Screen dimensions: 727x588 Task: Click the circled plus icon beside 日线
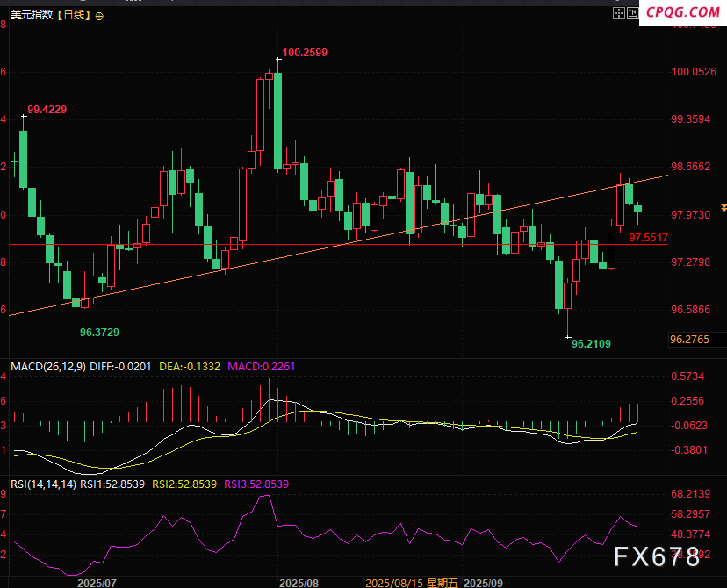click(x=98, y=16)
